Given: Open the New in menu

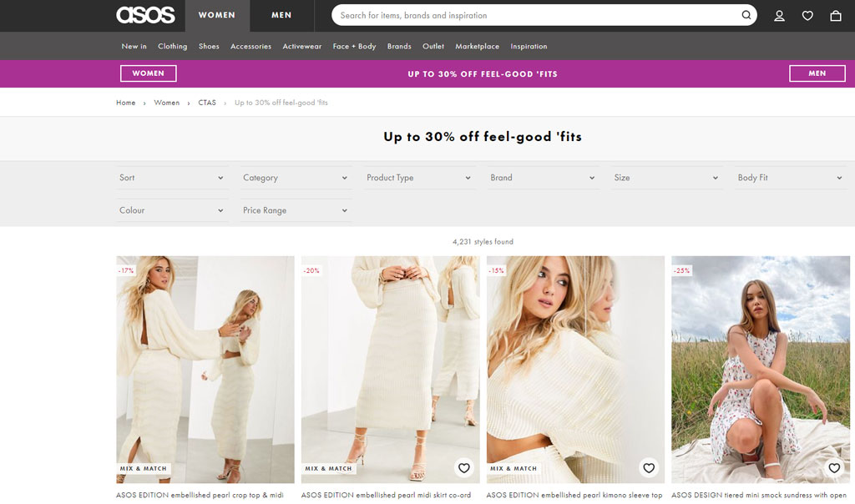Looking at the screenshot, I should (x=134, y=47).
